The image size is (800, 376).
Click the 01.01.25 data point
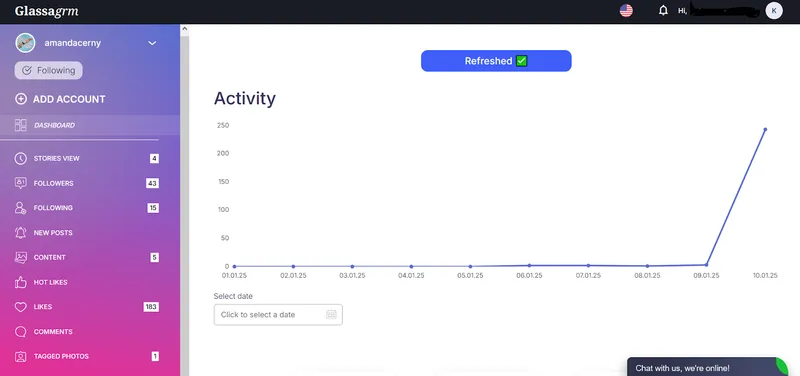pos(234,266)
